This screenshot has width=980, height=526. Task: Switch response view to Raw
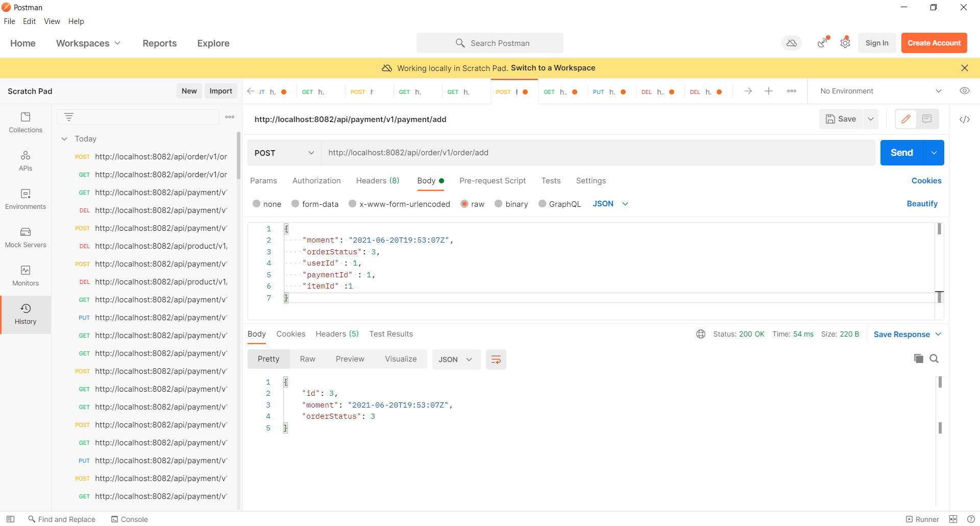(308, 359)
